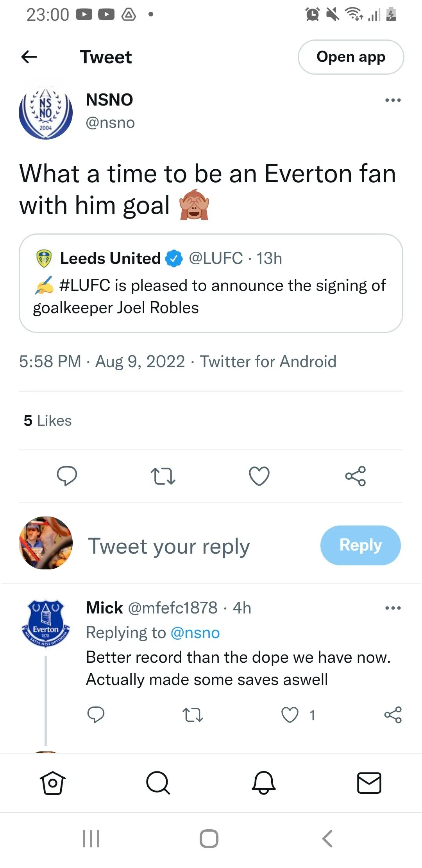Retweet Mick's reply

(193, 715)
